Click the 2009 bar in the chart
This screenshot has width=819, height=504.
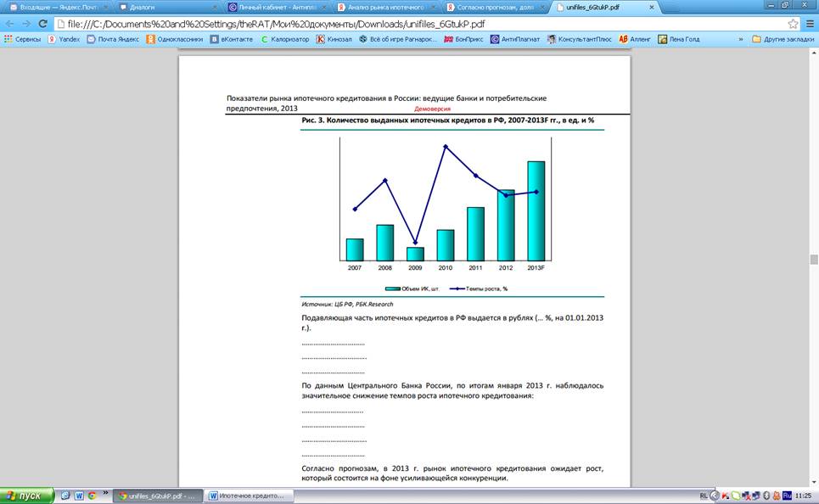415,254
